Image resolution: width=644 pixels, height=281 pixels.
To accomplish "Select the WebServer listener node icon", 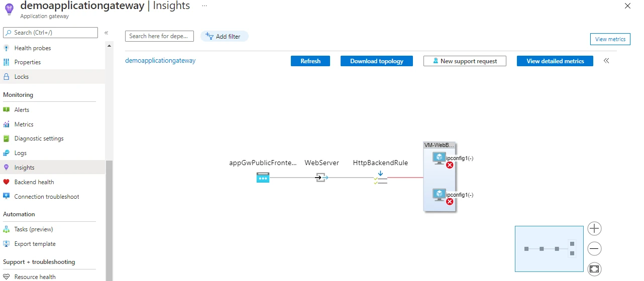I will [321, 178].
